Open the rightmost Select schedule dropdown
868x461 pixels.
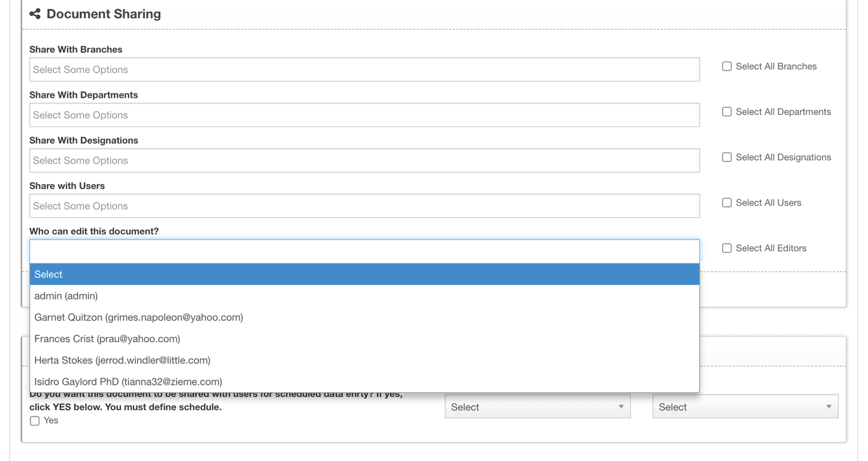745,407
